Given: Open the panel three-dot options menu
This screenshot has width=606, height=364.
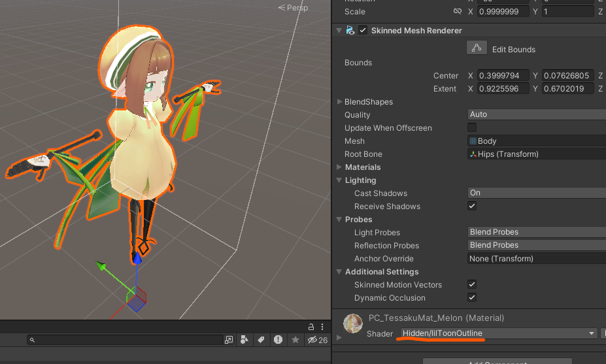Looking at the screenshot, I should (x=322, y=327).
